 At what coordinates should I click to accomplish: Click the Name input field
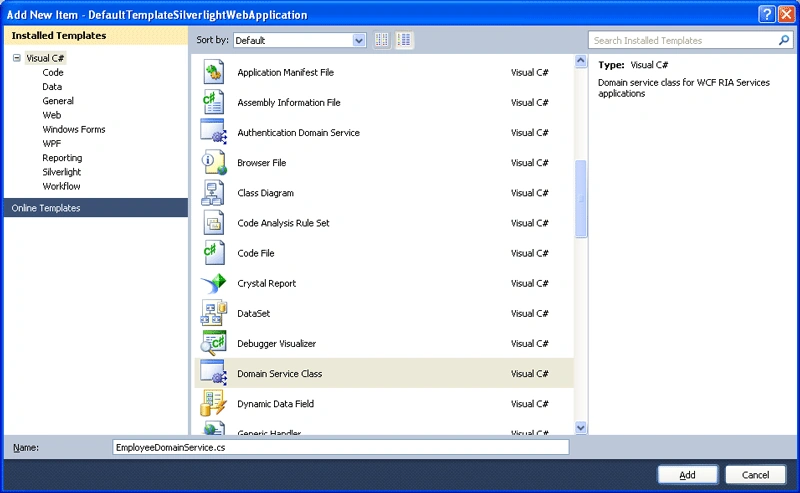tap(340, 447)
